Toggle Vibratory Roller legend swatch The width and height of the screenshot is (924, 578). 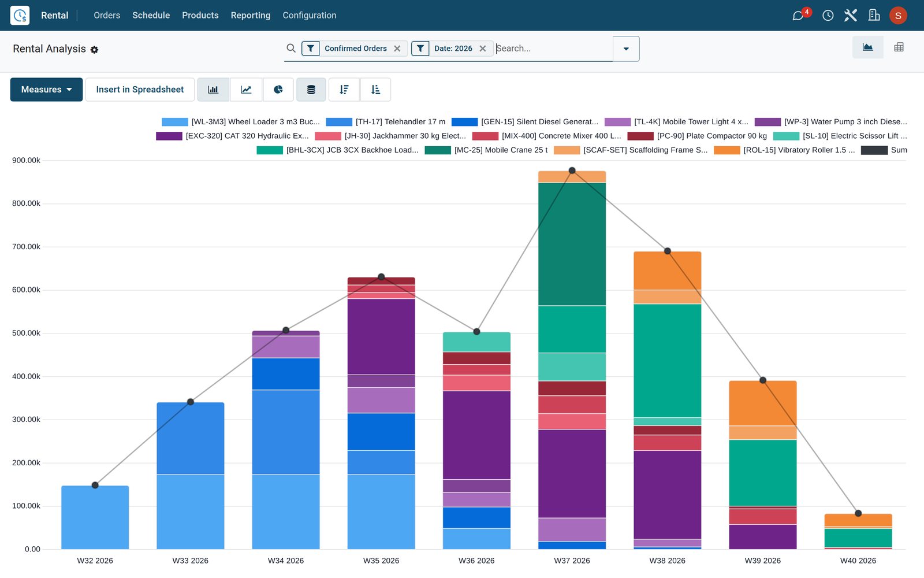pyautogui.click(x=727, y=150)
